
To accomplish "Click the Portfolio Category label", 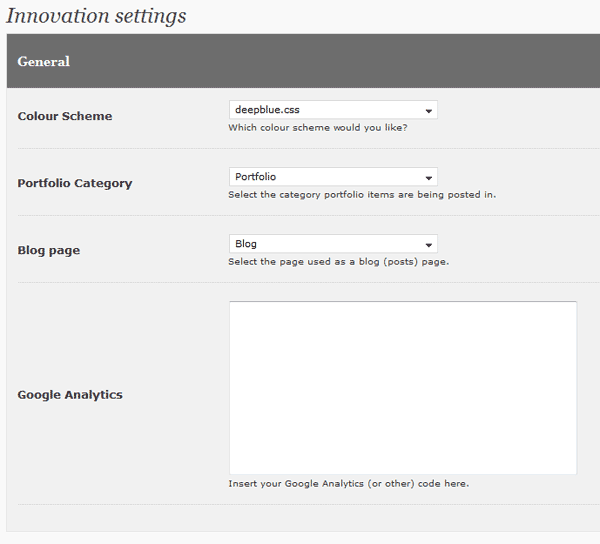I will pyautogui.click(x=75, y=183).
